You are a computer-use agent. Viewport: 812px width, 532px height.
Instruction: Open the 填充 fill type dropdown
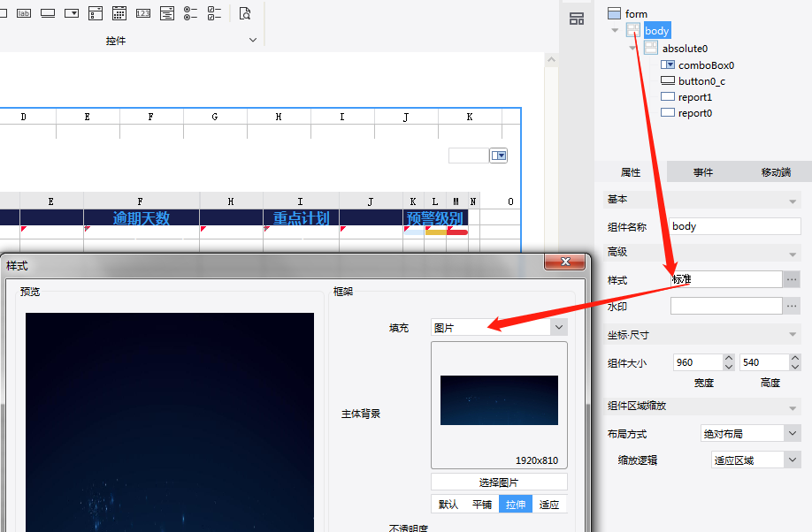559,327
